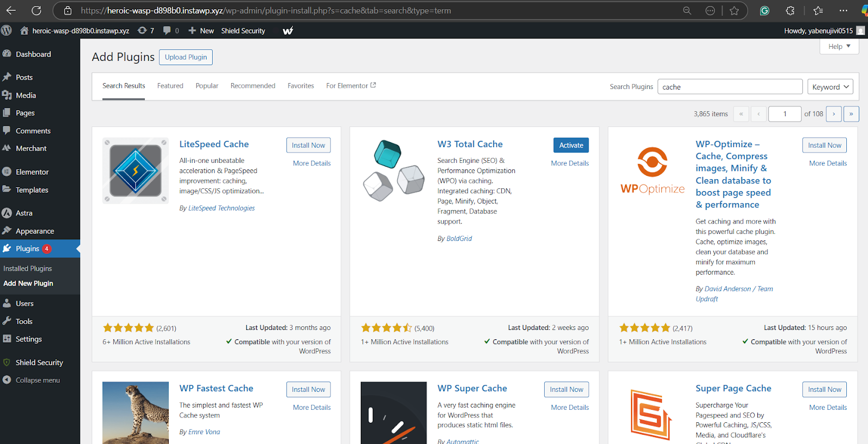Switch to the Recommended tab

(x=253, y=86)
